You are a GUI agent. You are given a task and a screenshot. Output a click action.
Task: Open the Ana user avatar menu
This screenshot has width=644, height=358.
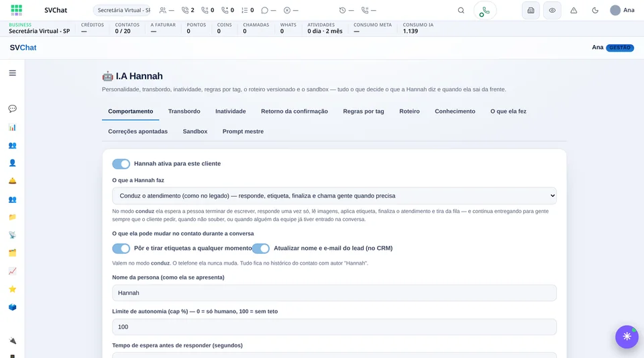[623, 10]
